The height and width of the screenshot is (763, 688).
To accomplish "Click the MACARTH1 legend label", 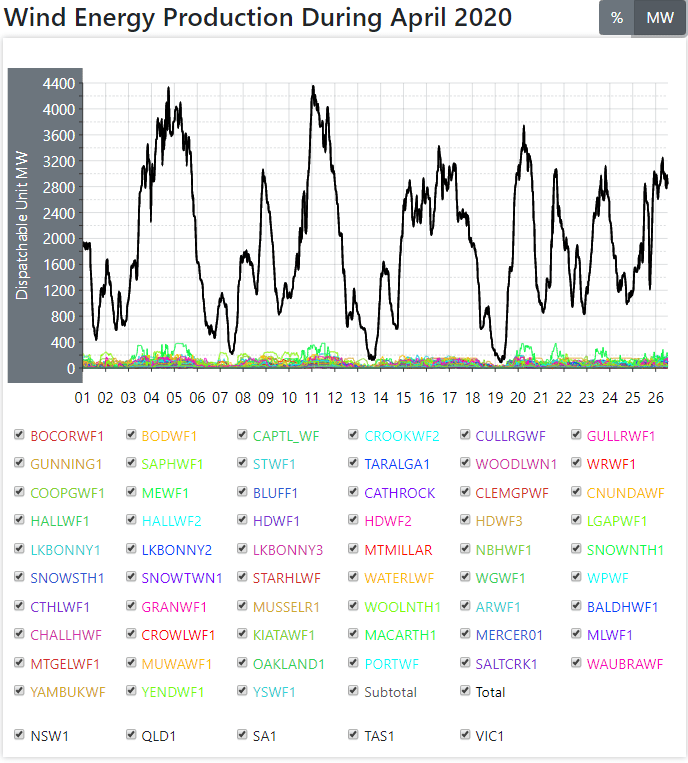I will click(400, 635).
